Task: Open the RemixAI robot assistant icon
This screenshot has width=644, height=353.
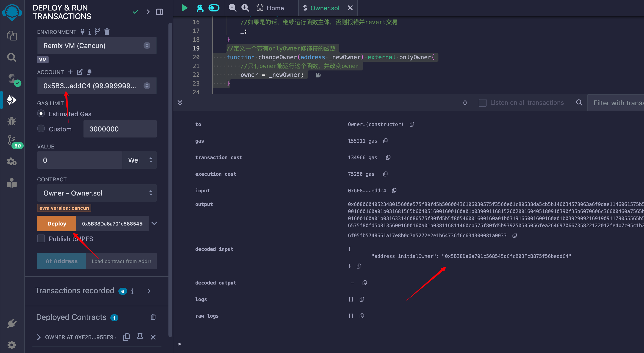Action: coord(200,8)
